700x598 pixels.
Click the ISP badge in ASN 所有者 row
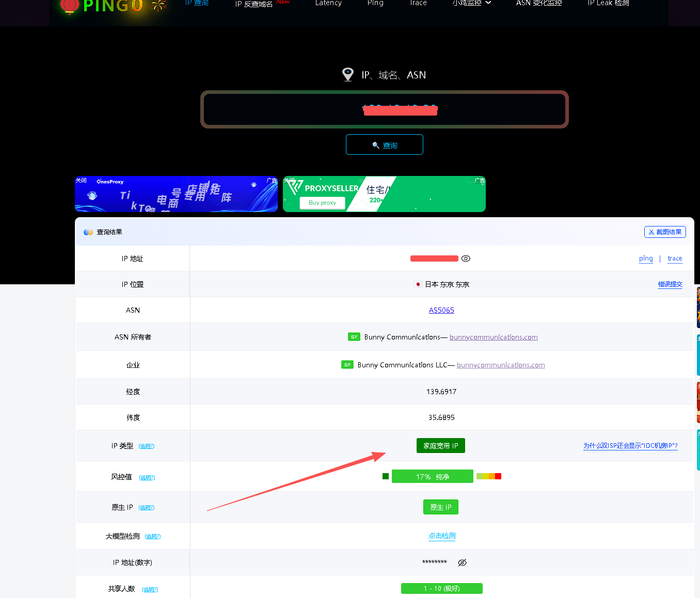[354, 337]
